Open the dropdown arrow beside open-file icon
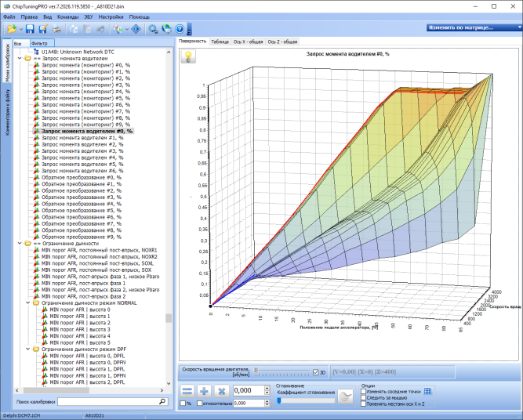Image resolution: width=523 pixels, height=420 pixels. pyautogui.click(x=21, y=29)
